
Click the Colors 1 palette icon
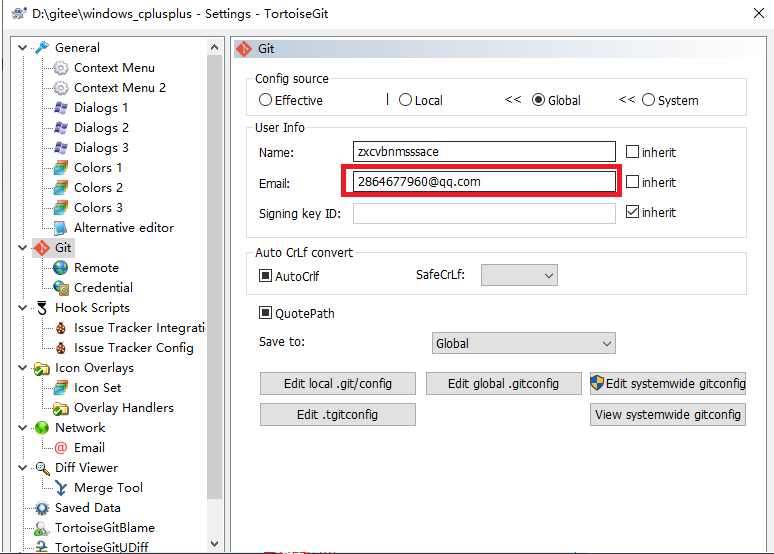pos(61,168)
